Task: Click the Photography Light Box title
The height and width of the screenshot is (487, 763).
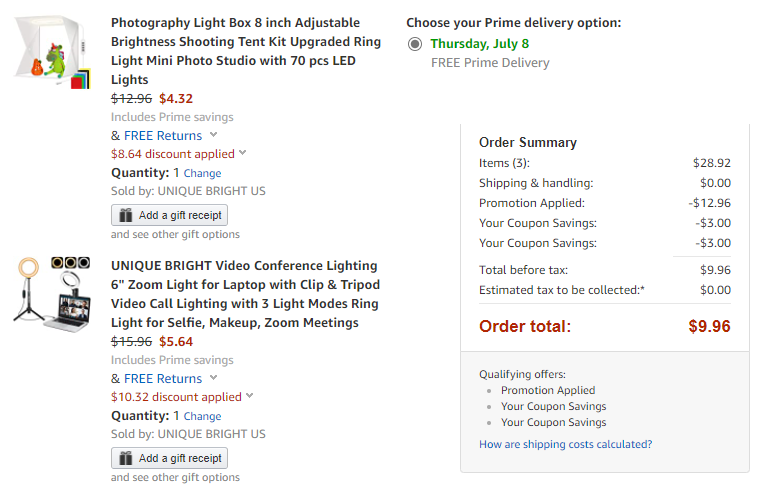Action: [246, 51]
